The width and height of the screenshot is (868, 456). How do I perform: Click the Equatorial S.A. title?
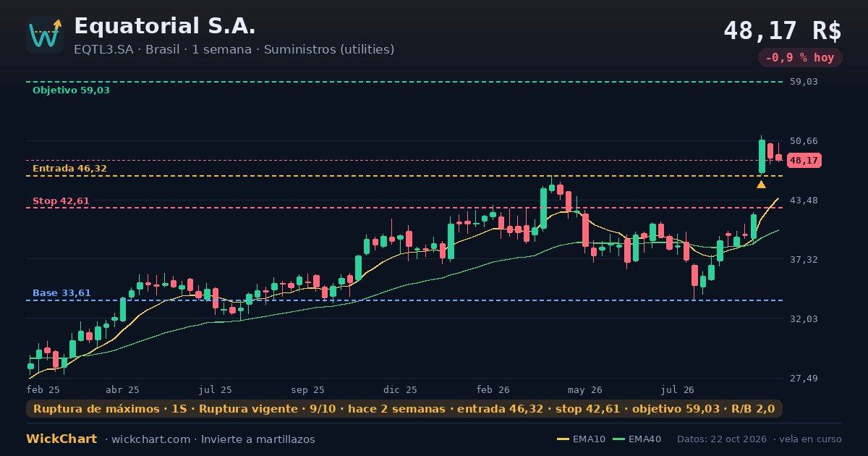(165, 26)
